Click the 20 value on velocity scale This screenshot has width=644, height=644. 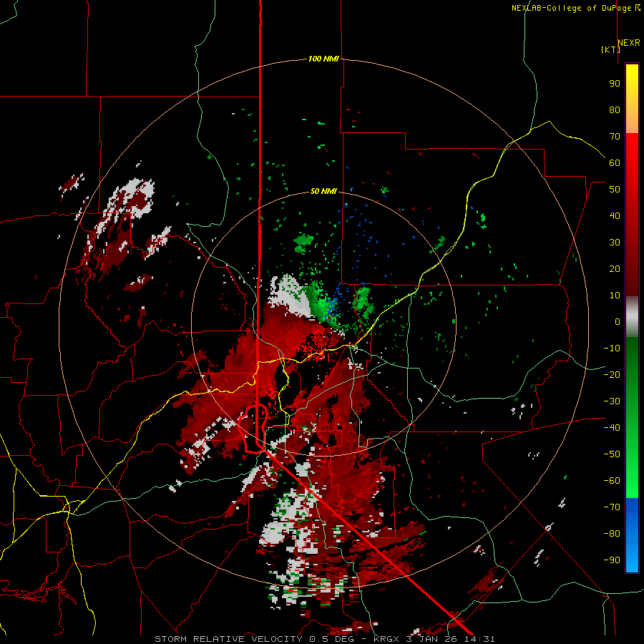click(615, 268)
